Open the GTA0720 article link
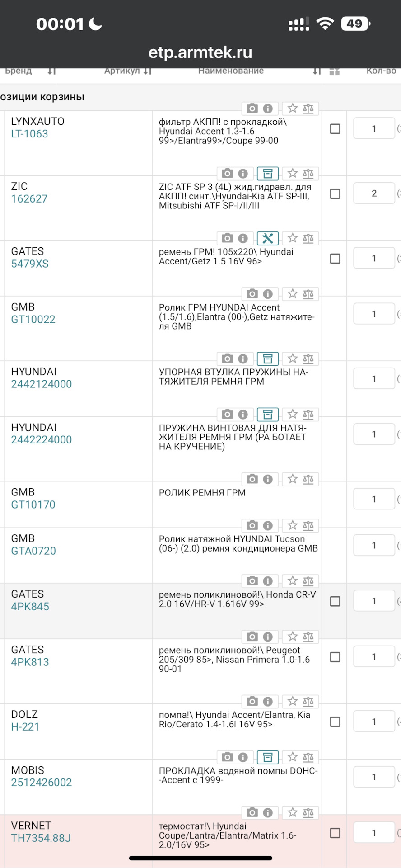The width and height of the screenshot is (401, 868). click(x=33, y=551)
